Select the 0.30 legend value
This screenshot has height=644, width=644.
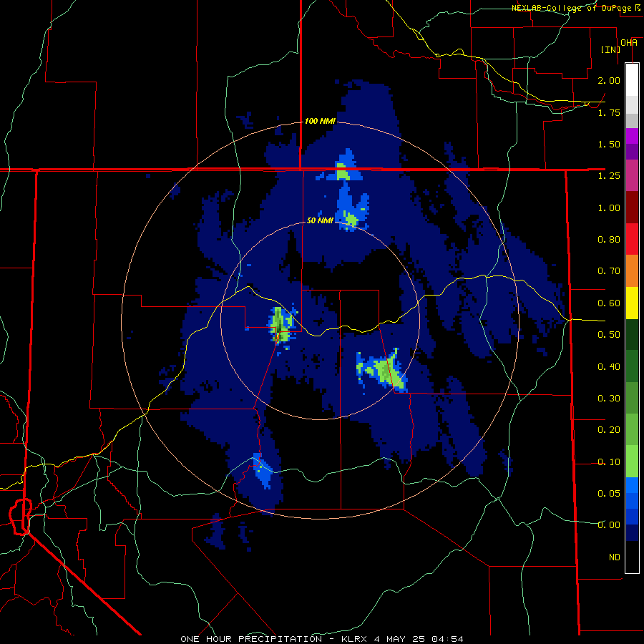tap(609, 399)
